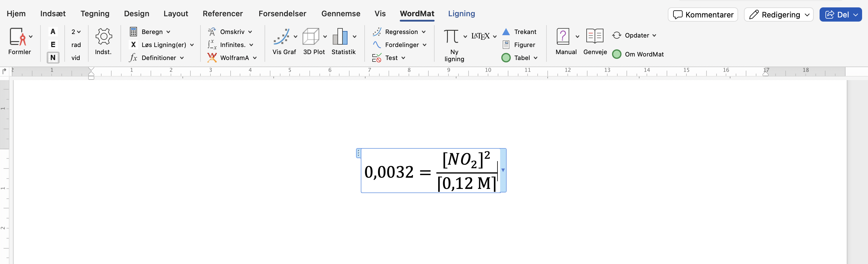Open the Genveje shortcuts icon
This screenshot has width=868, height=264.
coord(595,36)
